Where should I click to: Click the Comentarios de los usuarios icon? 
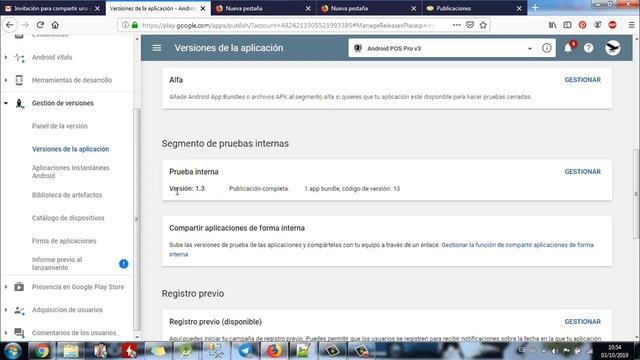coord(19,333)
